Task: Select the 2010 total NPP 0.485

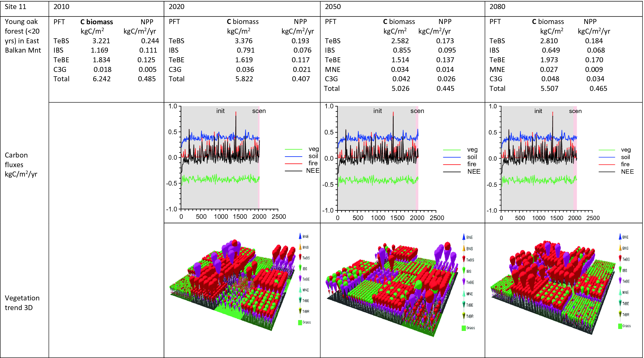Action: (147, 79)
